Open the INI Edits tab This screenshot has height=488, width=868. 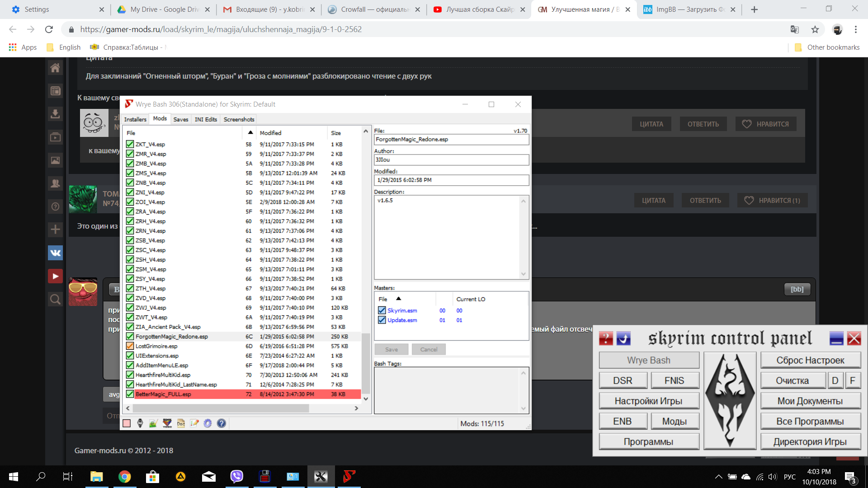point(206,119)
